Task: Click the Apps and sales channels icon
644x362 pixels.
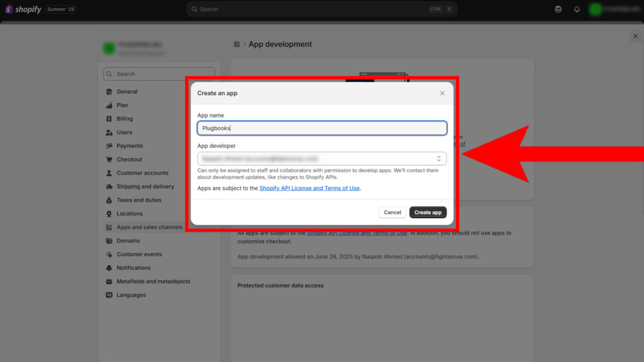Action: point(109,227)
